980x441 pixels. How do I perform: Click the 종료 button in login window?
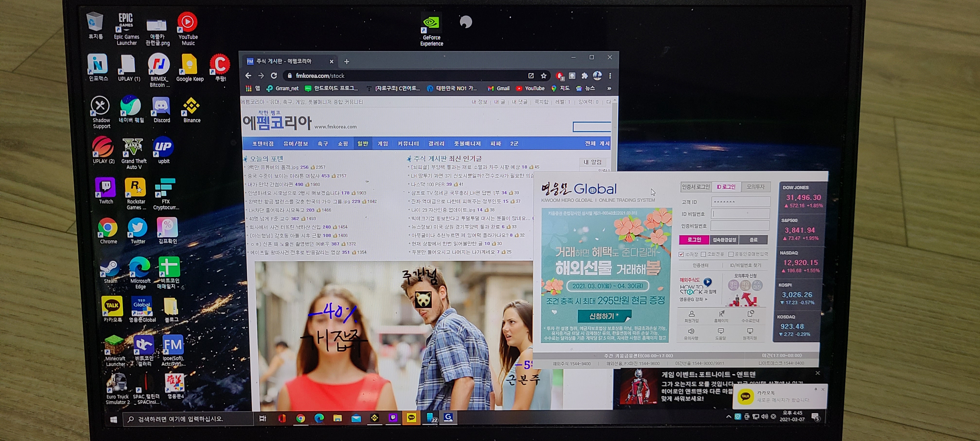(753, 239)
